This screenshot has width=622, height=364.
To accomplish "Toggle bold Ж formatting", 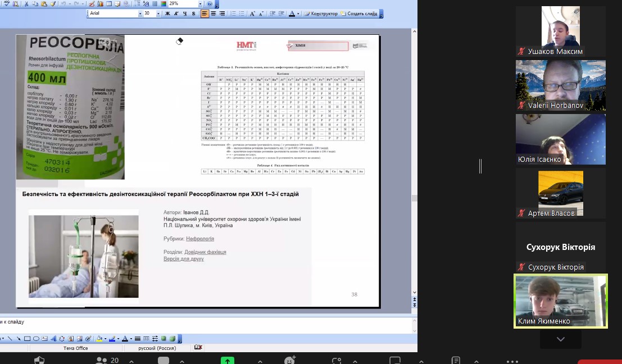I will (167, 13).
